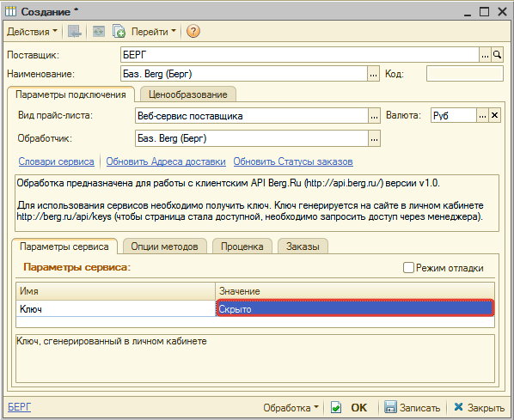Click the Записать floppy disk icon
This screenshot has width=514, height=420.
pyautogui.click(x=390, y=407)
